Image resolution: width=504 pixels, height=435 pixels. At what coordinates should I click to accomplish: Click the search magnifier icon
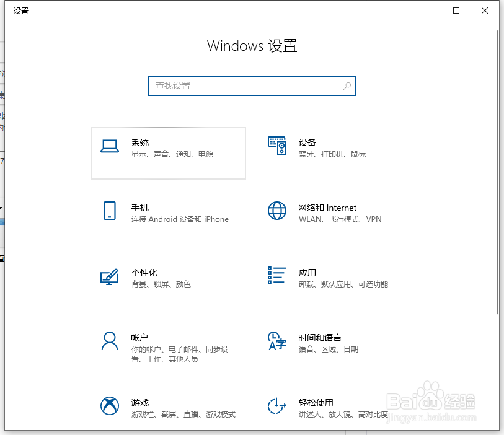347,86
